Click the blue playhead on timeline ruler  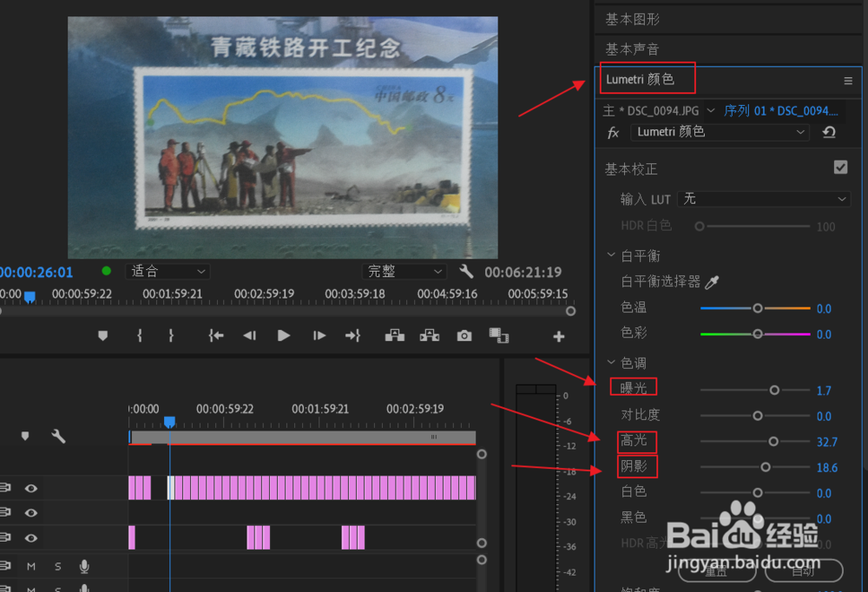[x=169, y=423]
